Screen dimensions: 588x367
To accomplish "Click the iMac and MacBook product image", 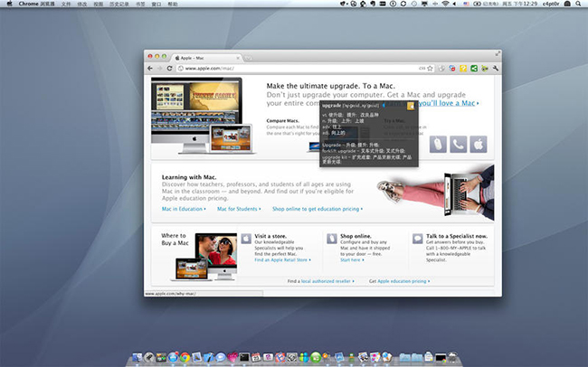I will (204, 116).
